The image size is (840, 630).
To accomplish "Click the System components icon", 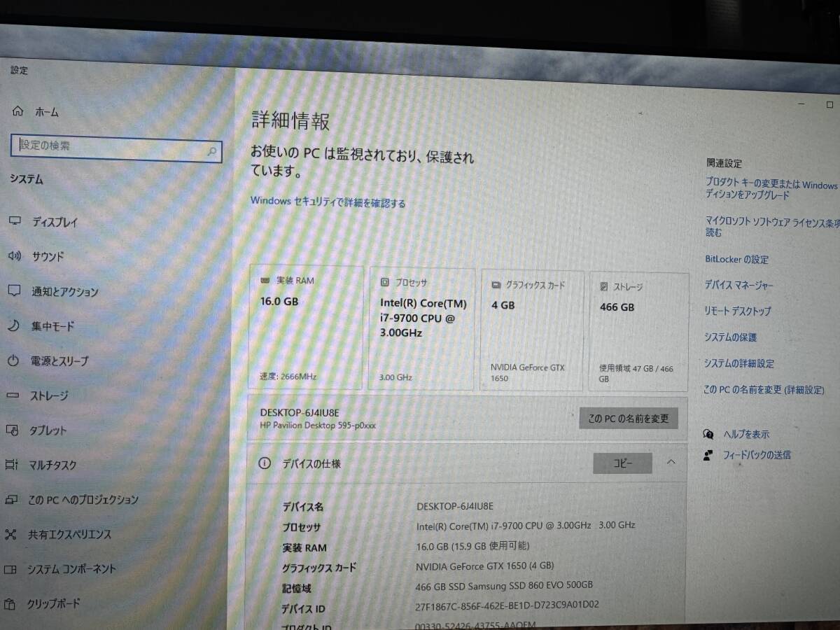I will (x=10, y=568).
